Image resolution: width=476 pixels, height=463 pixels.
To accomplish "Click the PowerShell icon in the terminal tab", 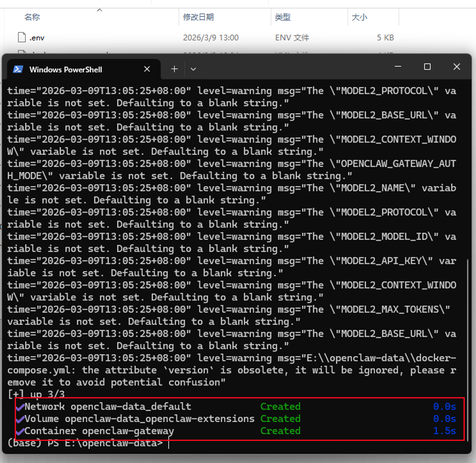I will pos(18,69).
